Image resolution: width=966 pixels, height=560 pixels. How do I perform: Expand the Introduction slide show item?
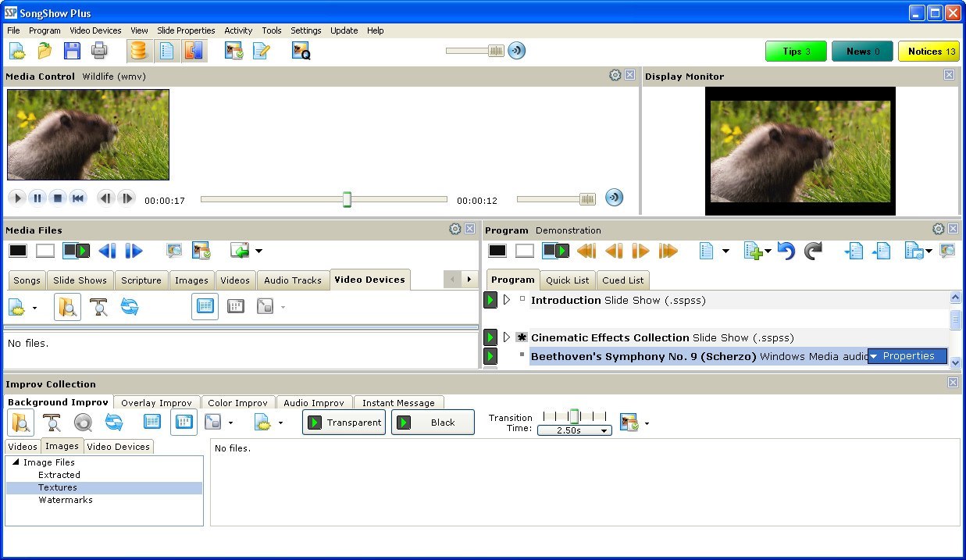[506, 300]
